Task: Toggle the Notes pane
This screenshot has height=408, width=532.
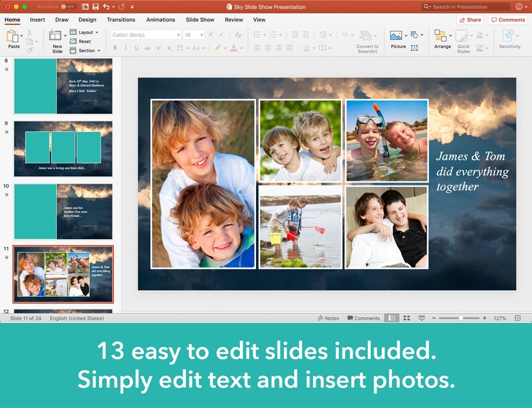Action: point(328,318)
